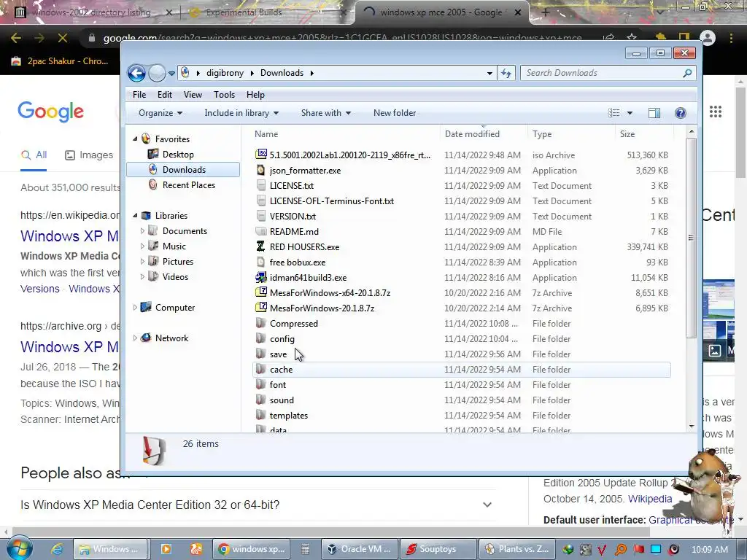Open the Windows Start button
The image size is (747, 560).
point(19,548)
